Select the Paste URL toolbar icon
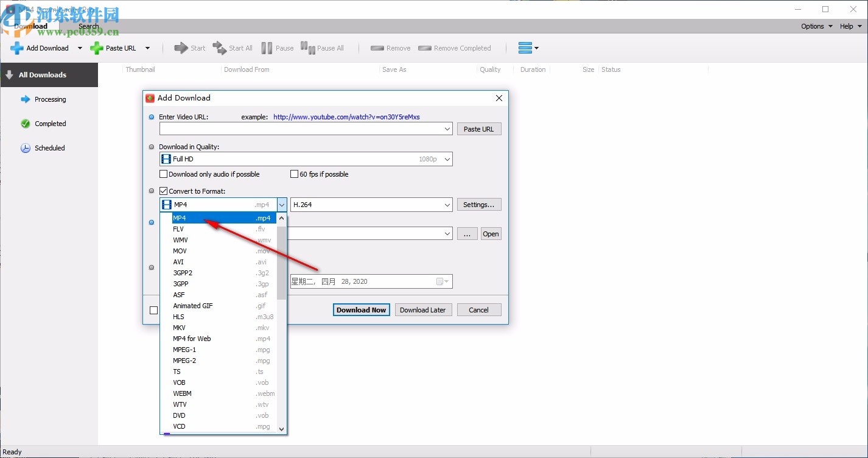868x458 pixels. coord(97,48)
